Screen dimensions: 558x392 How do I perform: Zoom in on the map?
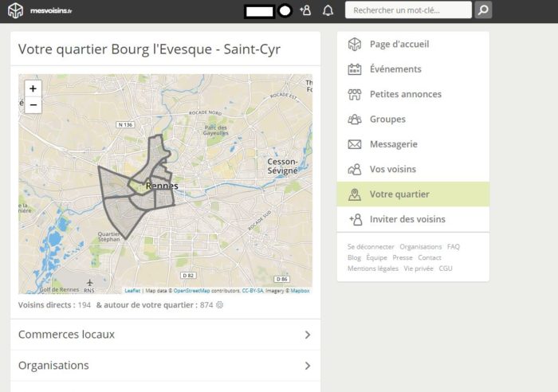click(x=33, y=88)
